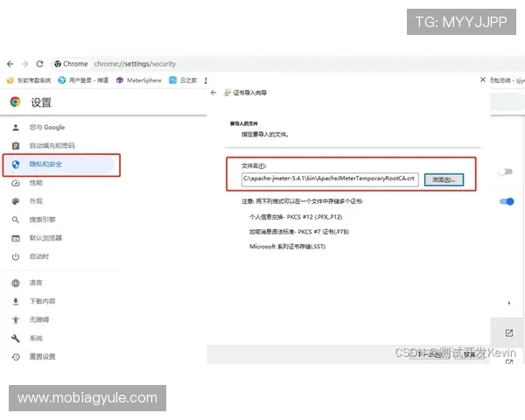Open the 东软考勤系统 bookmark
525x420 pixels.
click(29, 80)
